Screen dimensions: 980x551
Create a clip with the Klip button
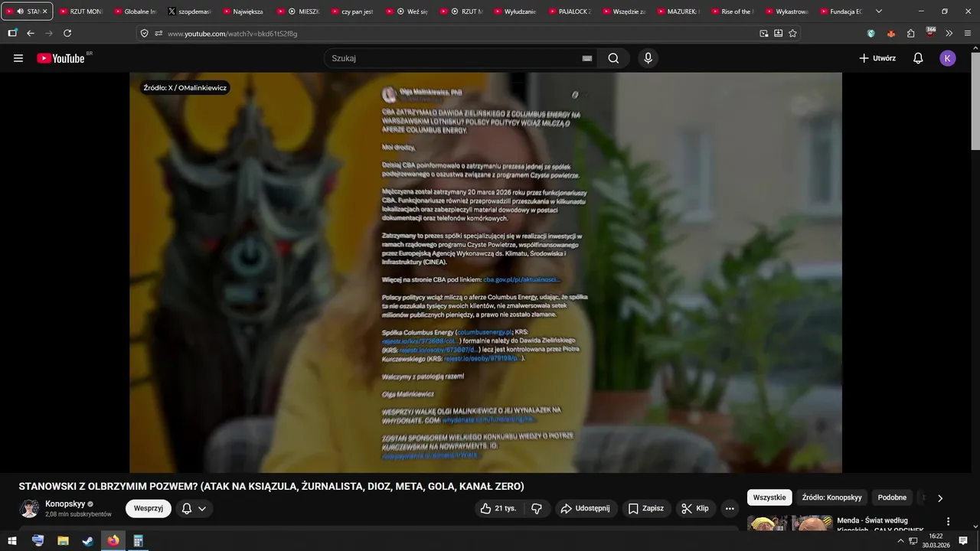point(695,508)
